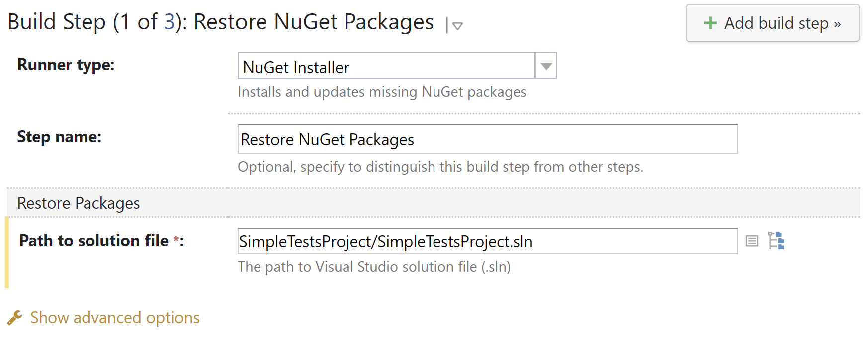Click the Path to solution file input

coord(487,241)
